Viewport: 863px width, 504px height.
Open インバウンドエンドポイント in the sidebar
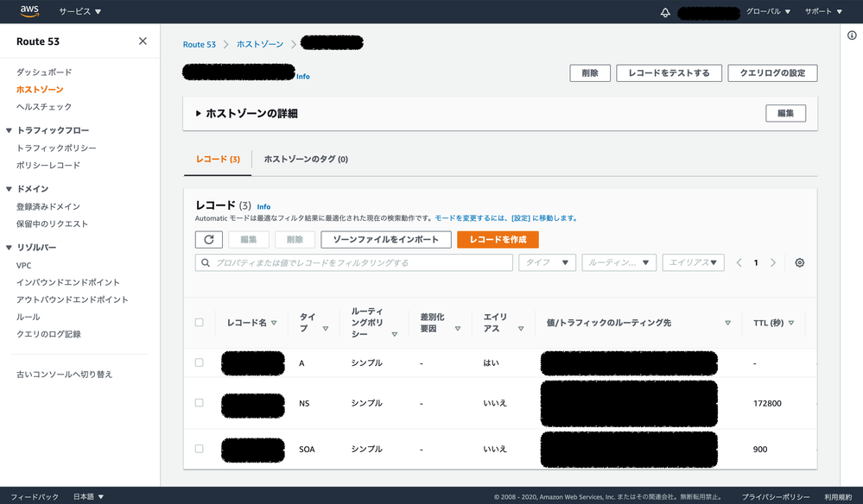[x=68, y=282]
